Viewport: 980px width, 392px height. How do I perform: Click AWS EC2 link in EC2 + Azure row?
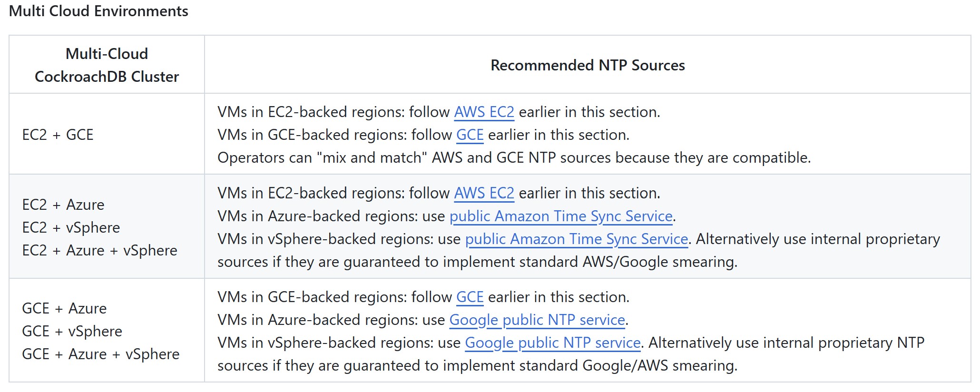(x=484, y=194)
